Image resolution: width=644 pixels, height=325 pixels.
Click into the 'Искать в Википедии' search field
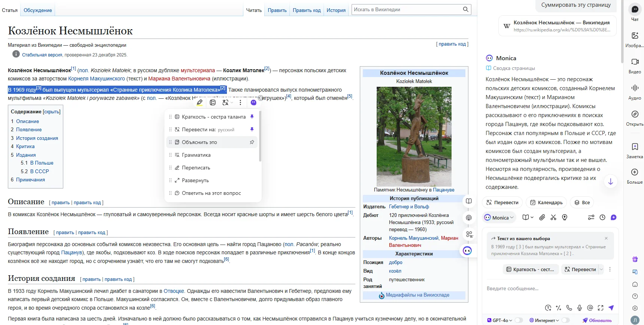(407, 9)
